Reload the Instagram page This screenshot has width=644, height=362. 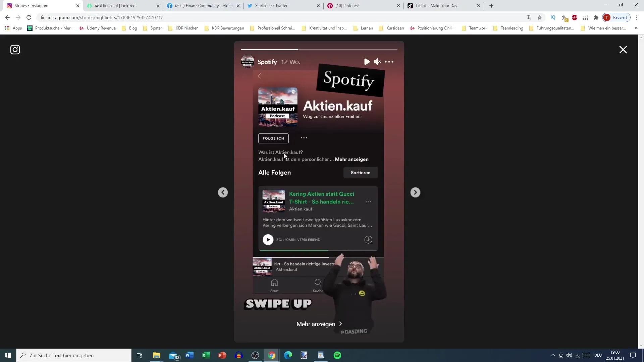(x=29, y=17)
